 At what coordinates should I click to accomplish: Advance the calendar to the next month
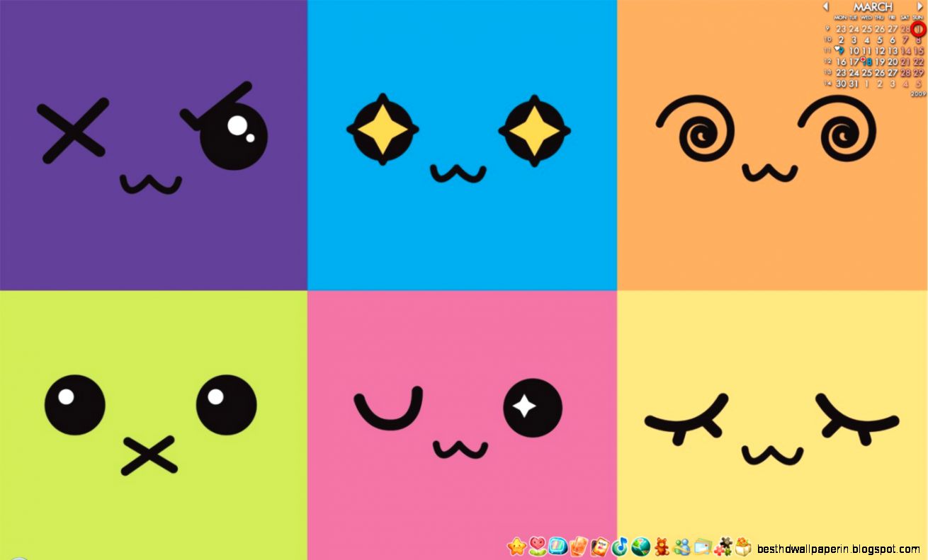point(920,6)
